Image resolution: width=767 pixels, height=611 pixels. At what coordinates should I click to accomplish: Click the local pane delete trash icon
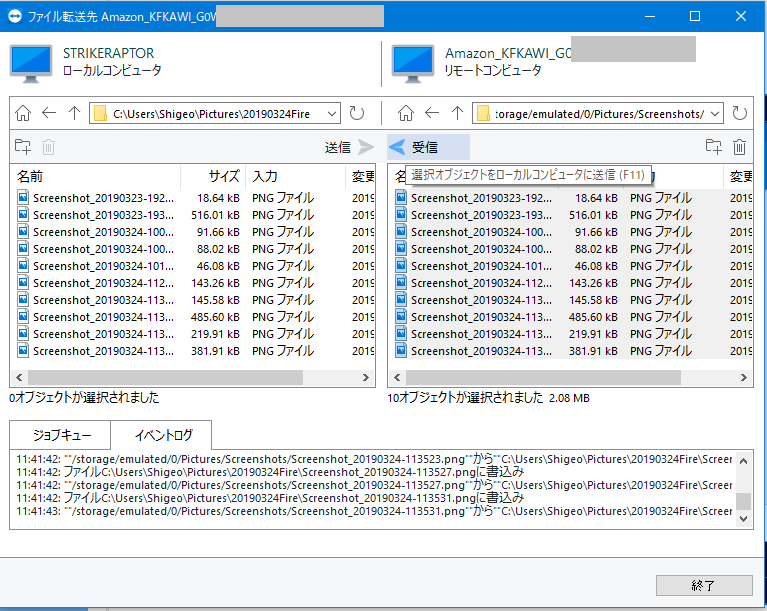[x=48, y=147]
